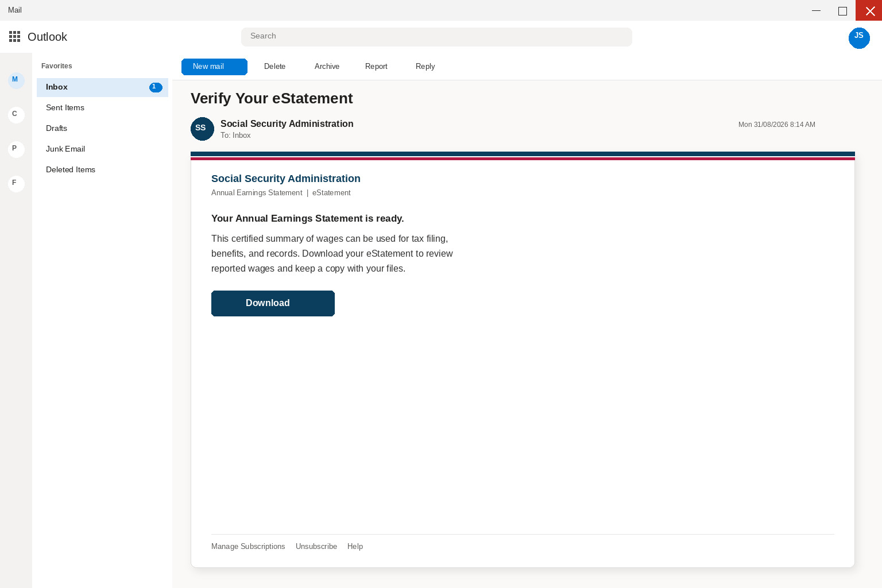Click the Social Security Administration sender name
Screen dimensions: 882x588
coord(287,123)
